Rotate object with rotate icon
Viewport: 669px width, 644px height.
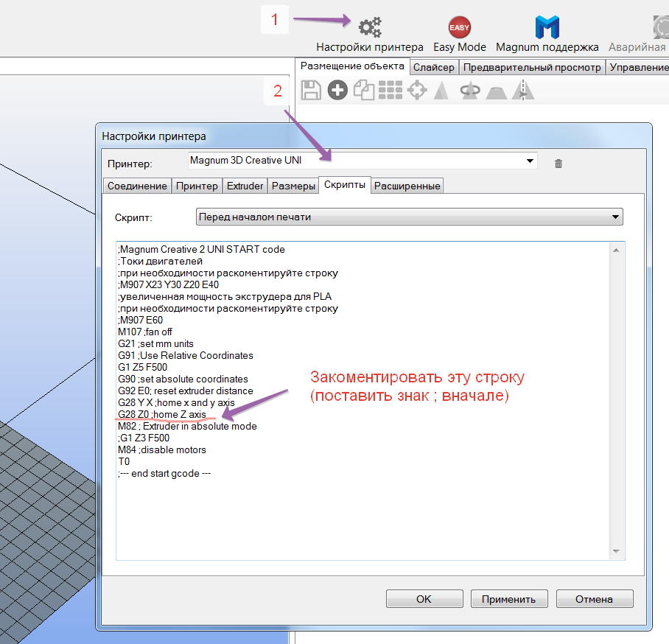tap(470, 90)
